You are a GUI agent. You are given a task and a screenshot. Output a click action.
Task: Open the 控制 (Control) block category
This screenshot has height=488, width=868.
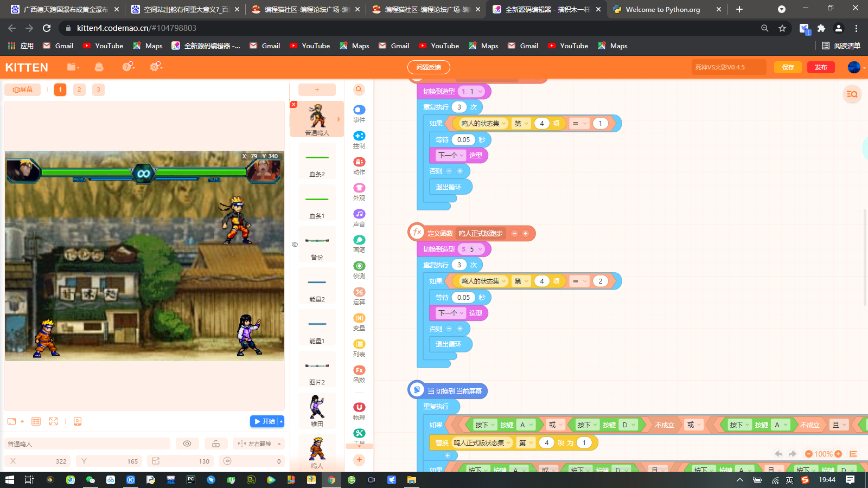359,140
